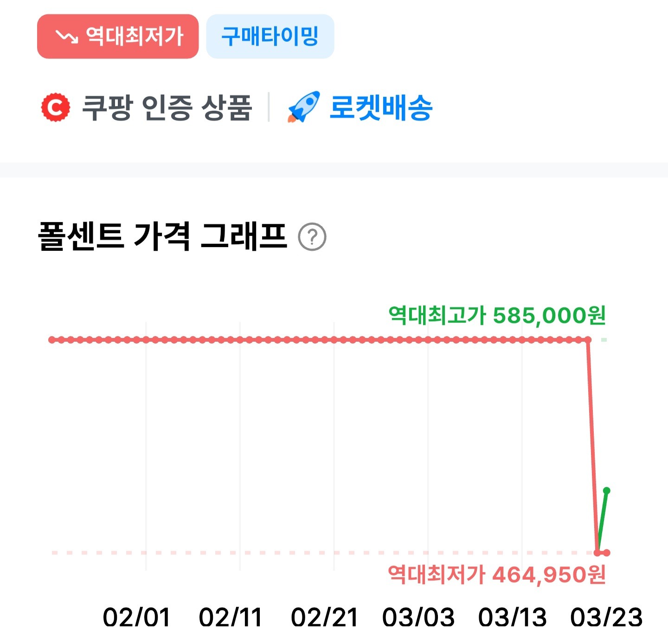The image size is (668, 644).
Task: Tap the 03/03 date label
Action: [x=418, y=618]
